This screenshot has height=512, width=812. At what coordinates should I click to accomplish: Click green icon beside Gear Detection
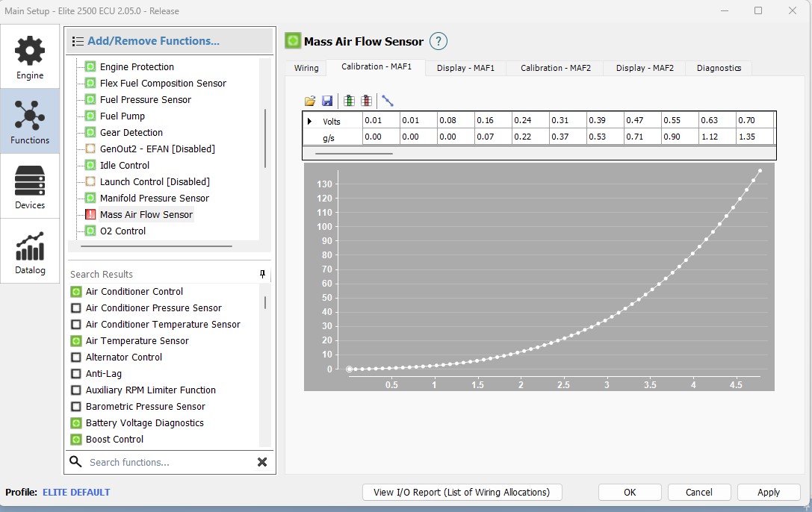pos(90,132)
